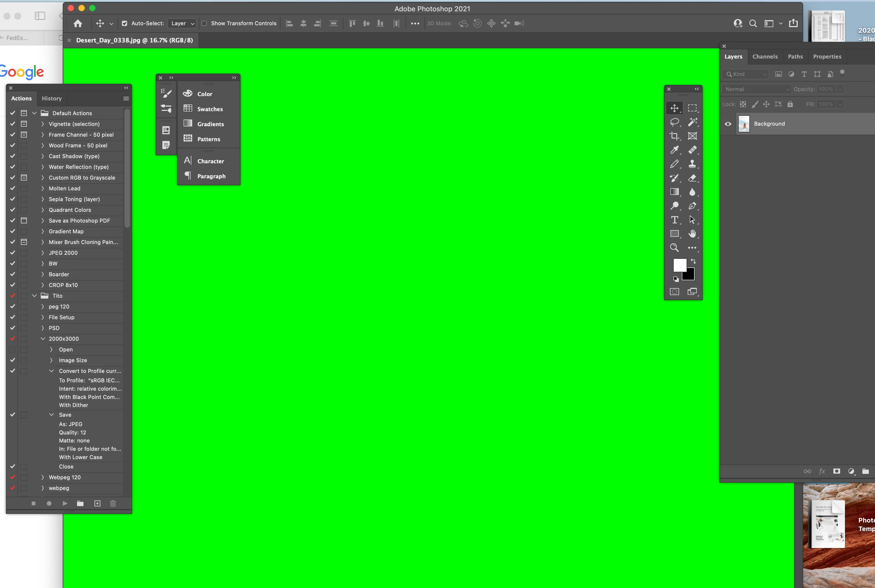Switch to the Channels tab
The width and height of the screenshot is (875, 588).
(x=765, y=57)
